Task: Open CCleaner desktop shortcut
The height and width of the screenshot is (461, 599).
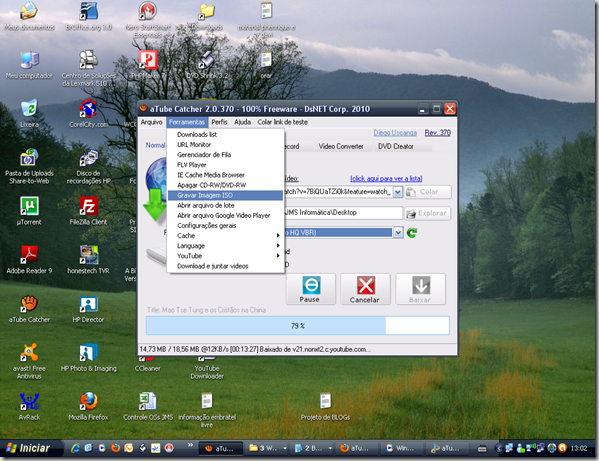Action: point(147,364)
